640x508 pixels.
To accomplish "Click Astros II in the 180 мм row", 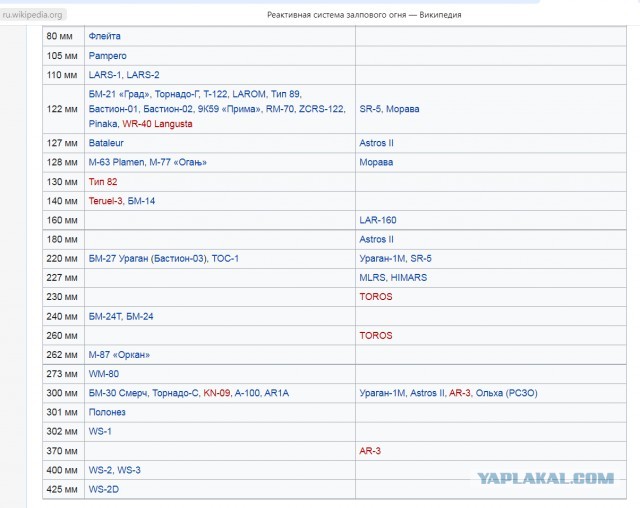I will point(376,239).
